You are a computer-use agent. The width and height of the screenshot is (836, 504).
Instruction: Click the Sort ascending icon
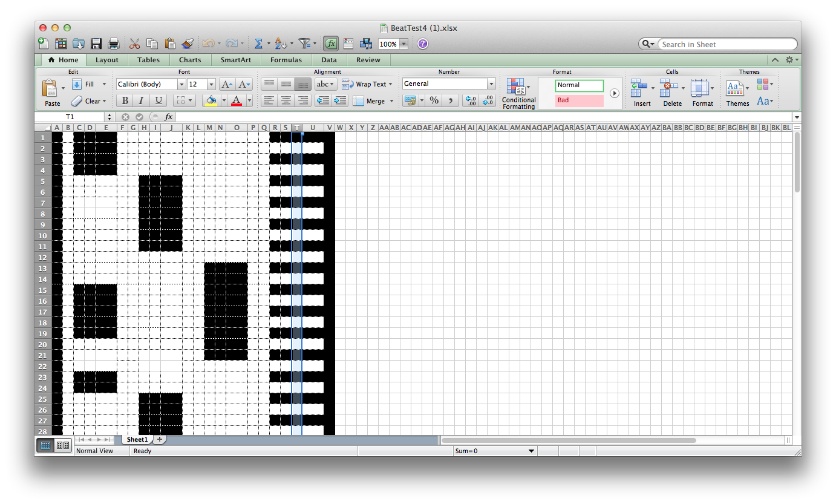click(281, 43)
